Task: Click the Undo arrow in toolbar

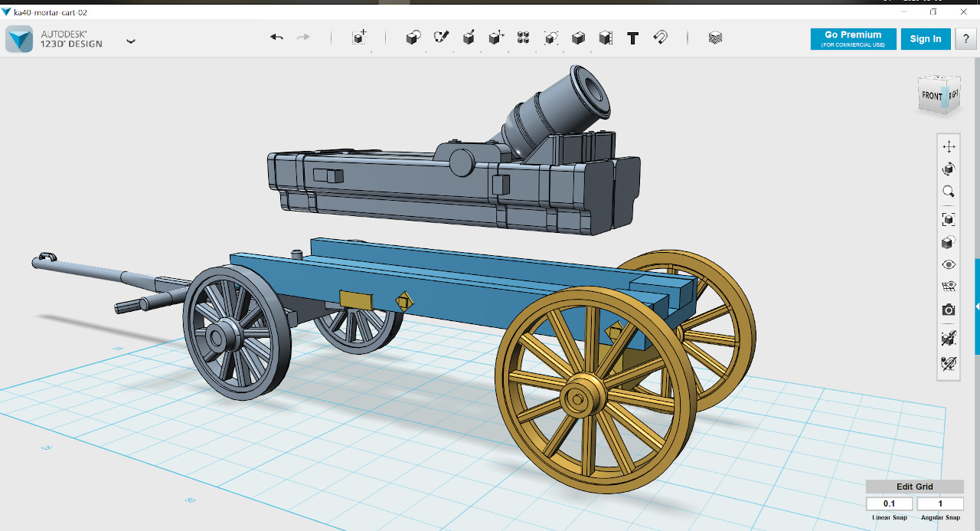Action: click(277, 37)
